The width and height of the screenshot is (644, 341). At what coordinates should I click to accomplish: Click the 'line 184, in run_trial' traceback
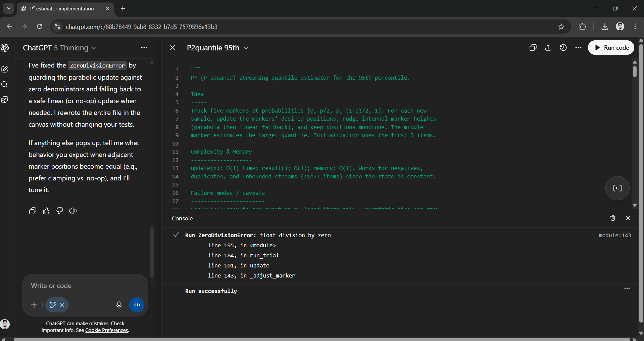pyautogui.click(x=243, y=255)
